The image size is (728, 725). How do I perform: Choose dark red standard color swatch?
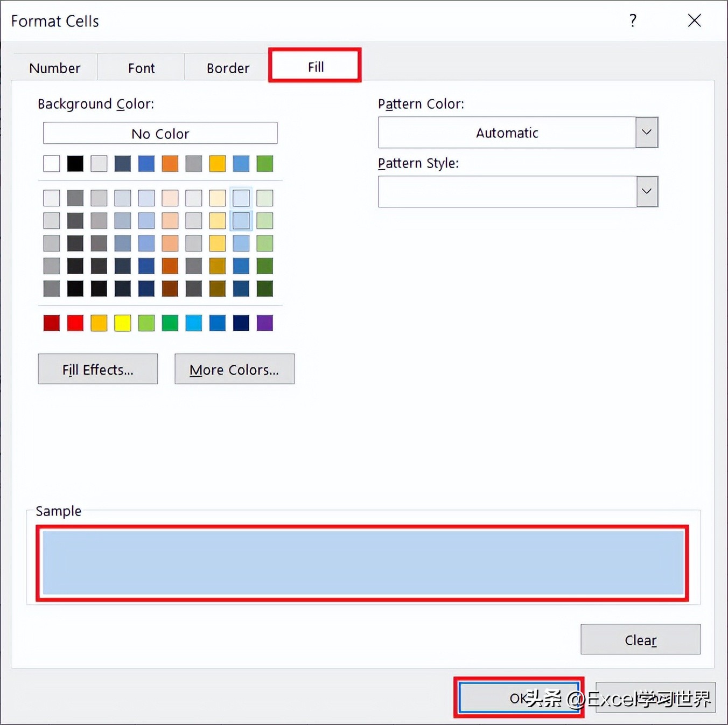click(52, 323)
